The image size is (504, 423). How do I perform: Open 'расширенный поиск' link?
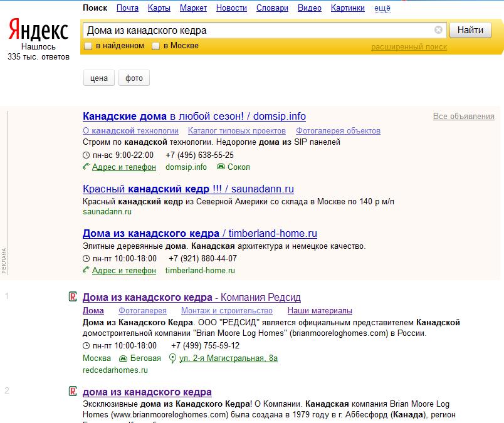409,47
